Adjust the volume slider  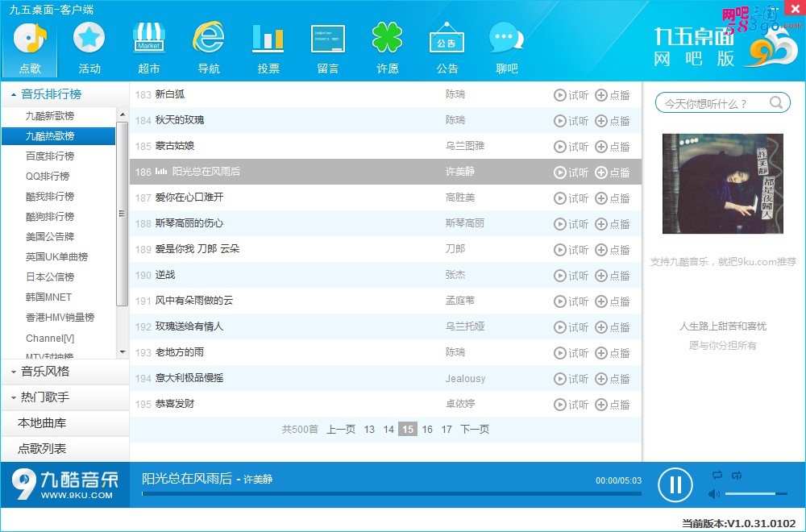[x=756, y=494]
